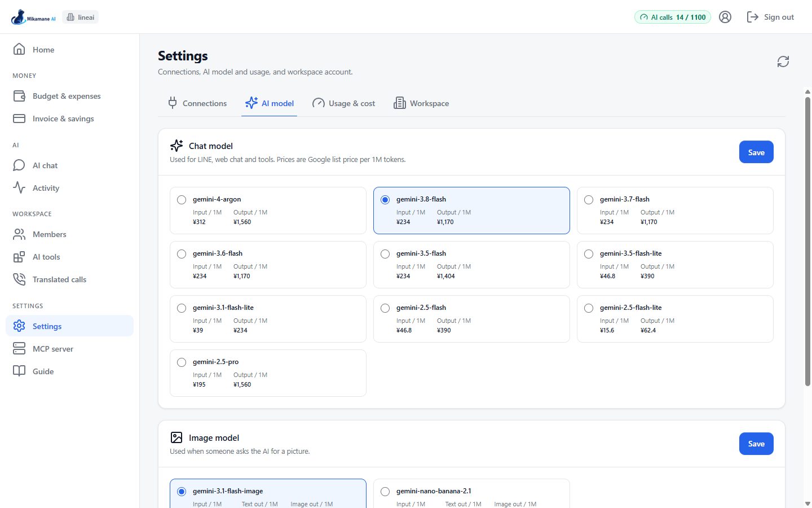Click the Activity pulse icon

19,188
